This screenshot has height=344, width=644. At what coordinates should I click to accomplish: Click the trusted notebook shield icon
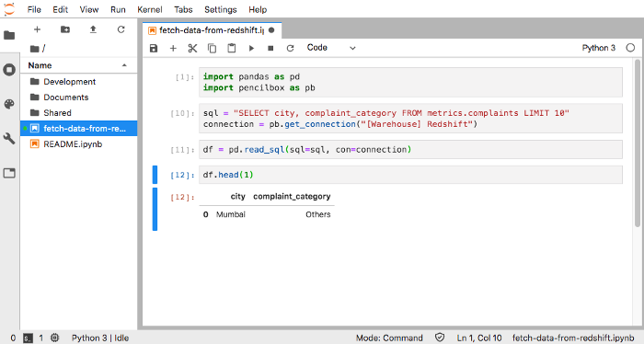(440, 338)
